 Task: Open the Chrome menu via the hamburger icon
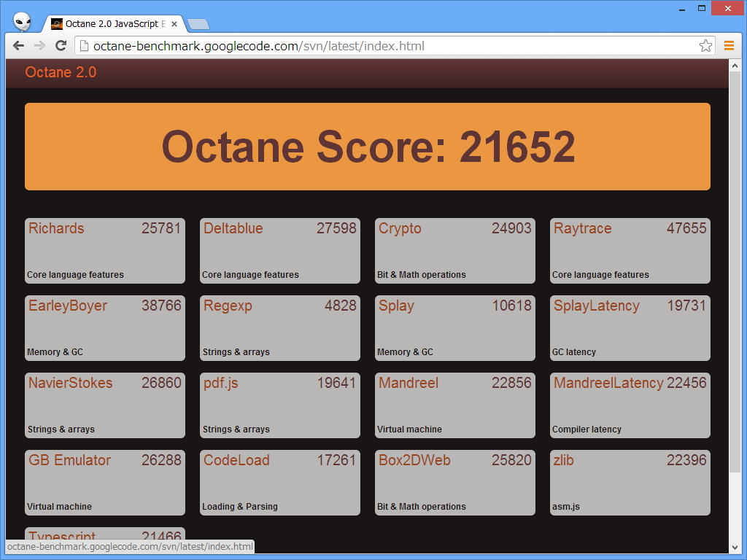coord(729,45)
